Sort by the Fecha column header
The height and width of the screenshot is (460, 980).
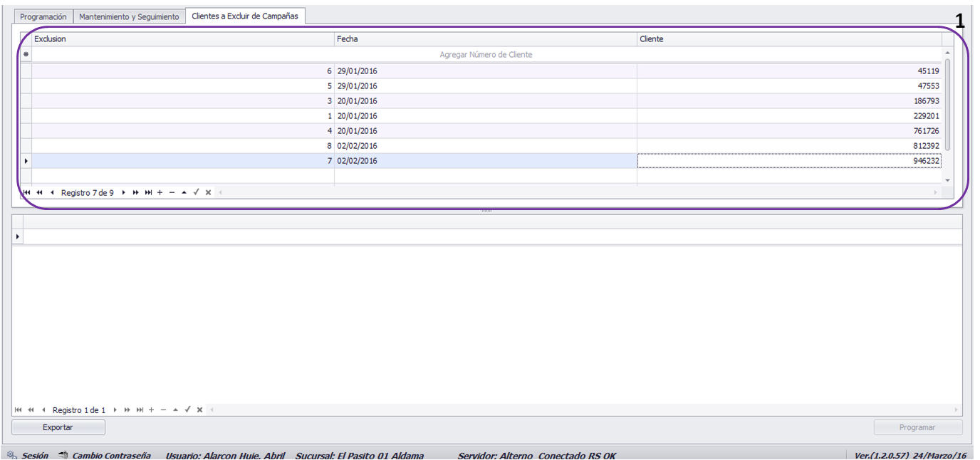click(485, 39)
